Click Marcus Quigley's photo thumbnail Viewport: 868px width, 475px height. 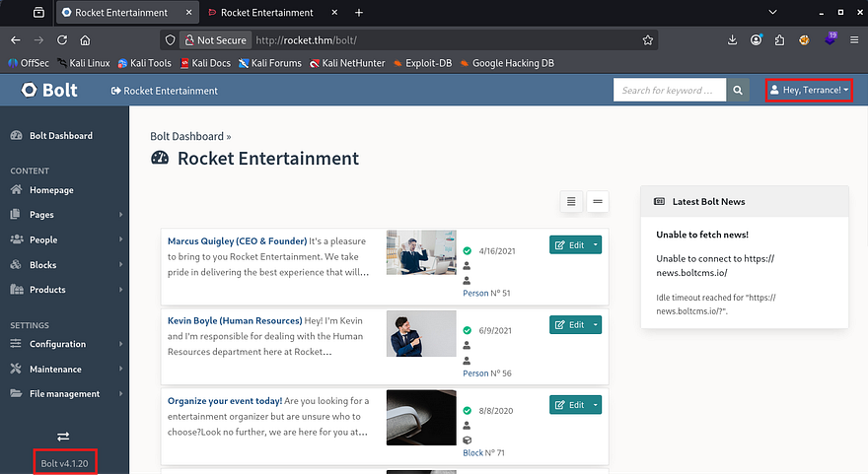(x=421, y=253)
